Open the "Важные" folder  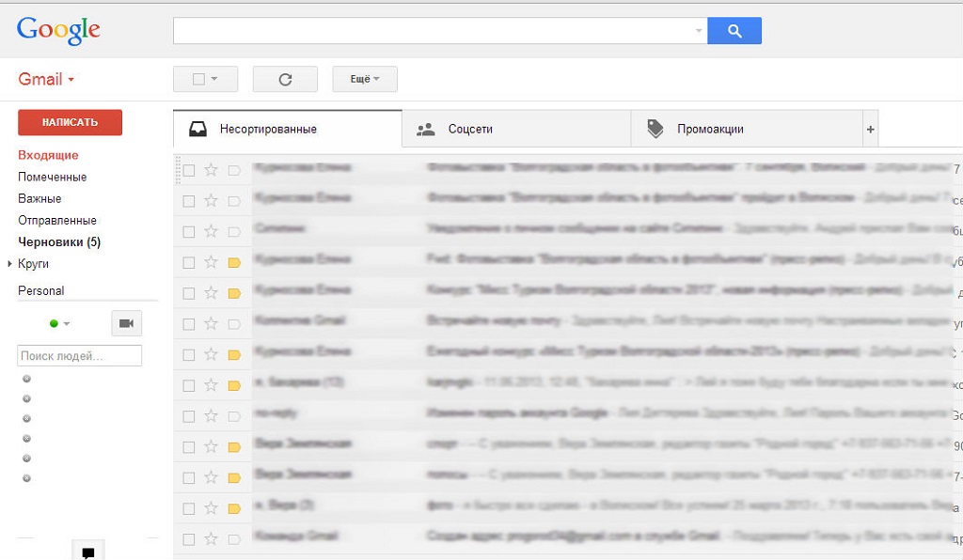[39, 199]
